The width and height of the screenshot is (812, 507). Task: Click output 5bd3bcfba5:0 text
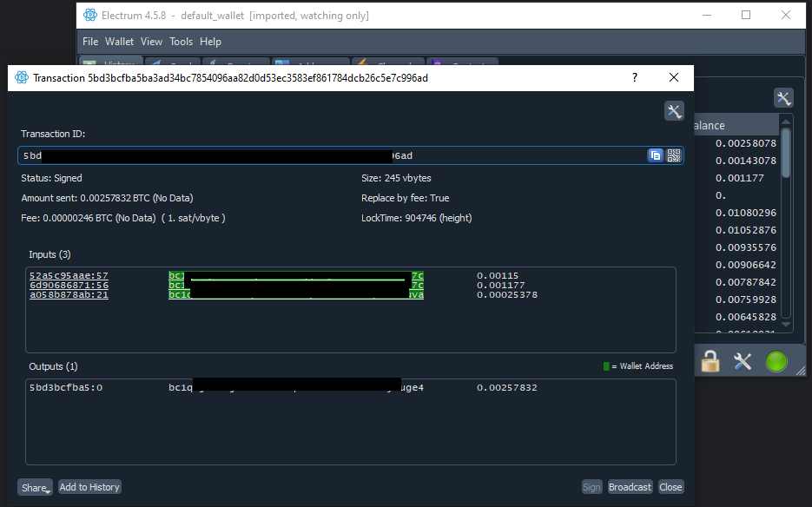click(x=66, y=387)
